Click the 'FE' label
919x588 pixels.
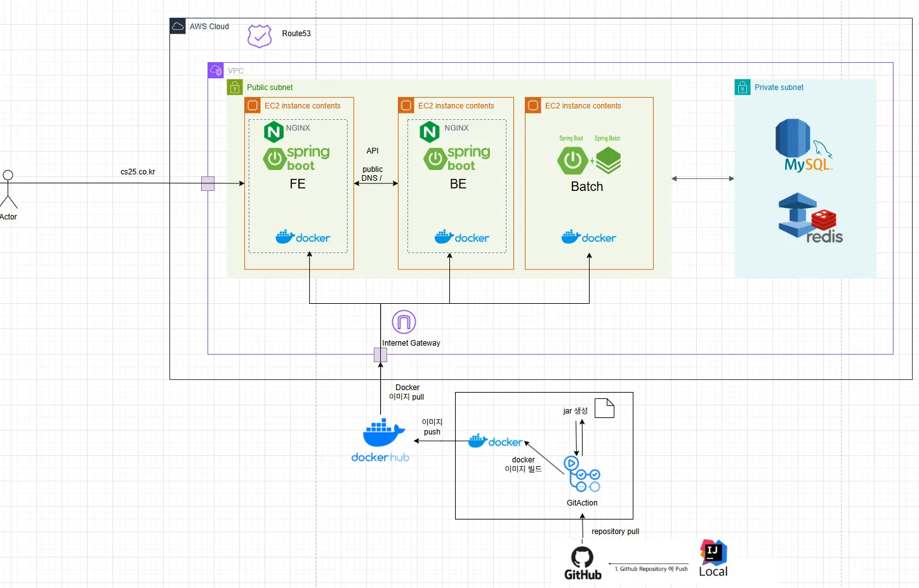[x=298, y=184]
